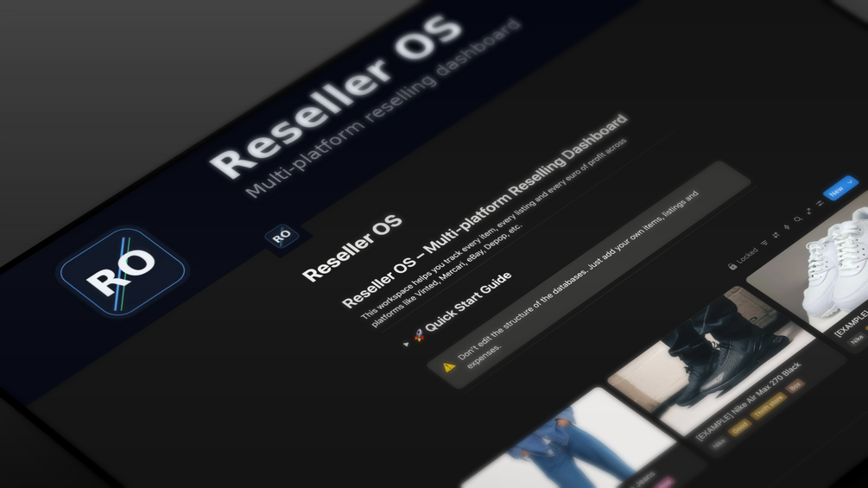This screenshot has width=868, height=488.
Task: Open the filter icon in database toolbar
Action: point(764,243)
